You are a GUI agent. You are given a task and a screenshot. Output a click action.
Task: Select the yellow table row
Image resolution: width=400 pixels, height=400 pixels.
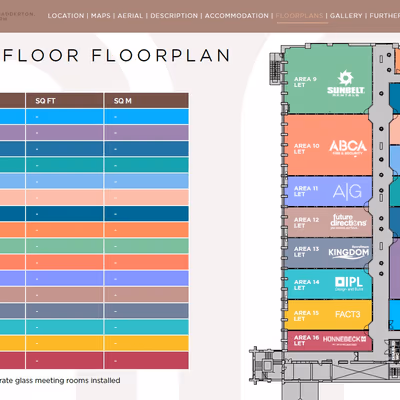point(94,343)
